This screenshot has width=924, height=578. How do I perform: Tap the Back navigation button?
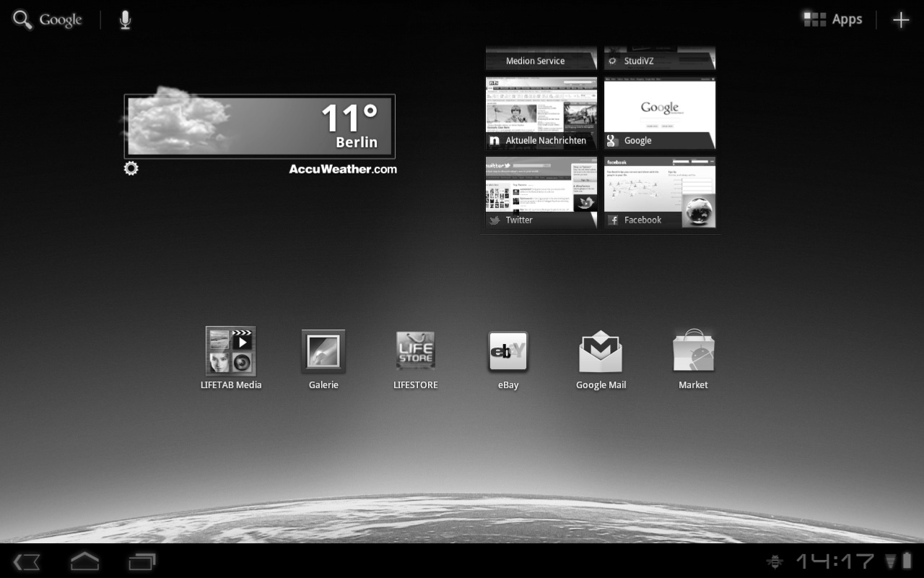pos(27,561)
